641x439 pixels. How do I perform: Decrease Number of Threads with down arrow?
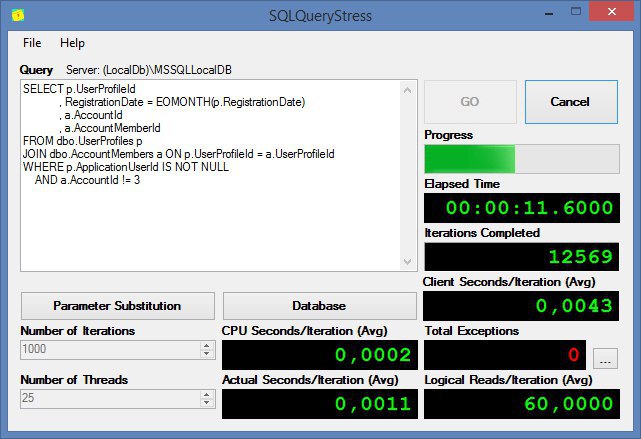(x=206, y=404)
